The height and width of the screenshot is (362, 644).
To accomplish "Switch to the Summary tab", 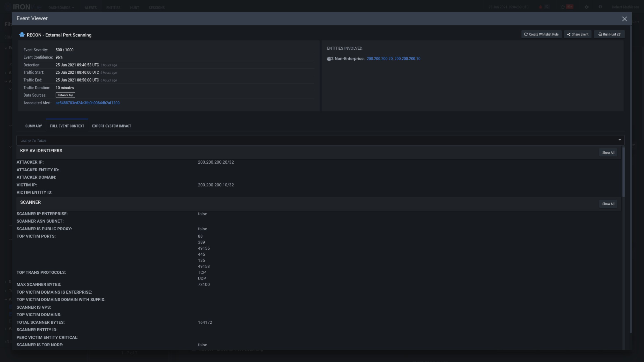I will click(34, 126).
